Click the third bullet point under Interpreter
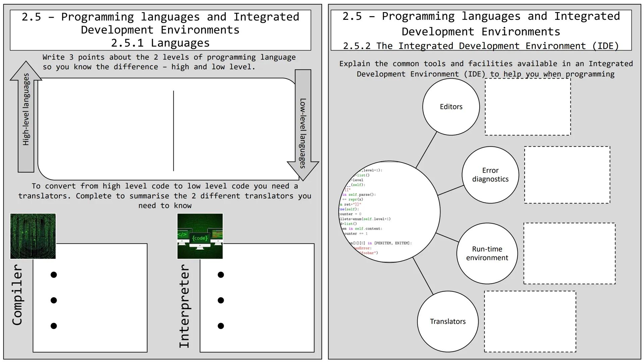This screenshot has width=644, height=362. point(220,325)
